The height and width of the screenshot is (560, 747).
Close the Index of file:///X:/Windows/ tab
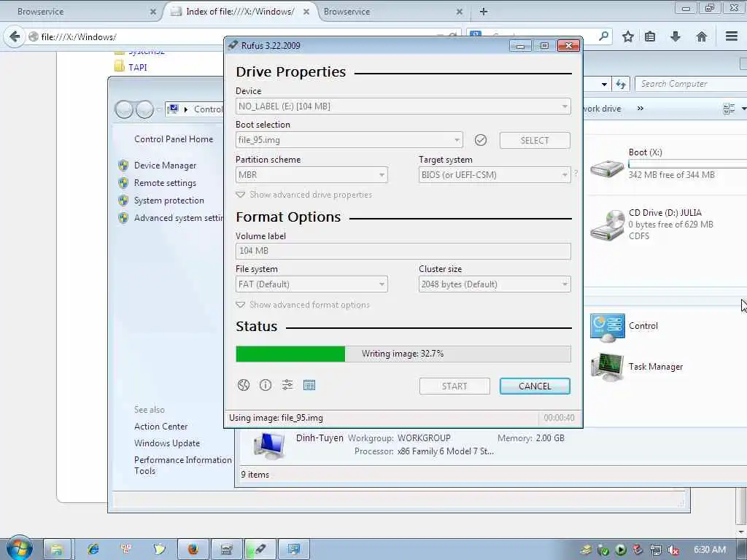tap(306, 12)
